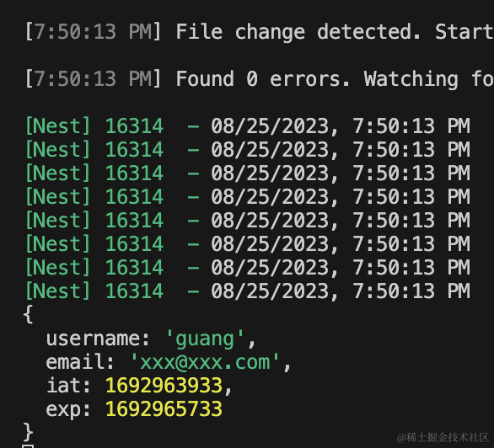This screenshot has height=448, width=494.
Task: Click the 'iat:' key label
Action: click(68, 386)
